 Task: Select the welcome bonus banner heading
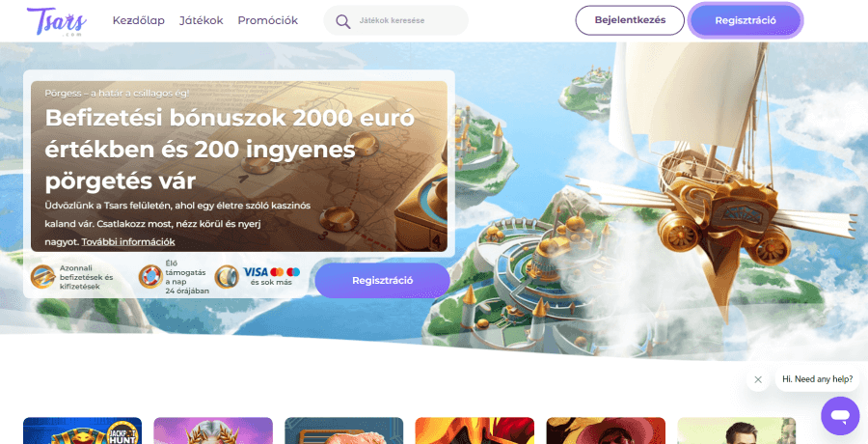click(x=230, y=150)
